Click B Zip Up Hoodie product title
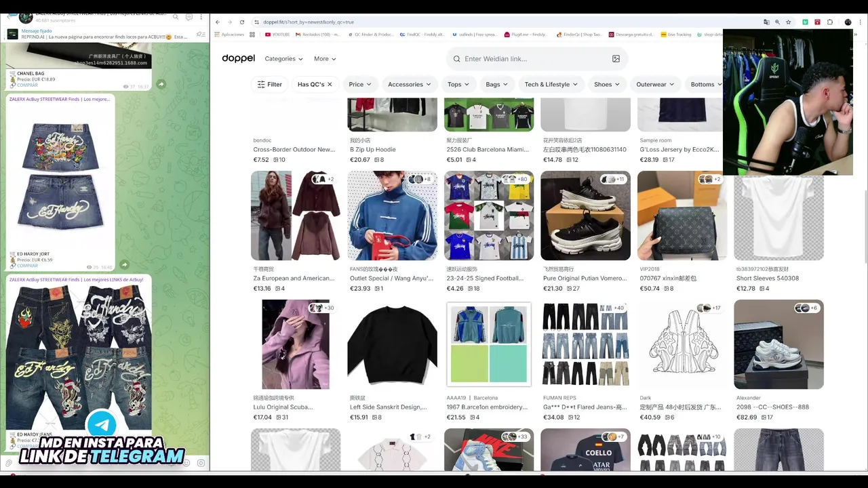Screen dimensions: 868x488 click(373, 150)
